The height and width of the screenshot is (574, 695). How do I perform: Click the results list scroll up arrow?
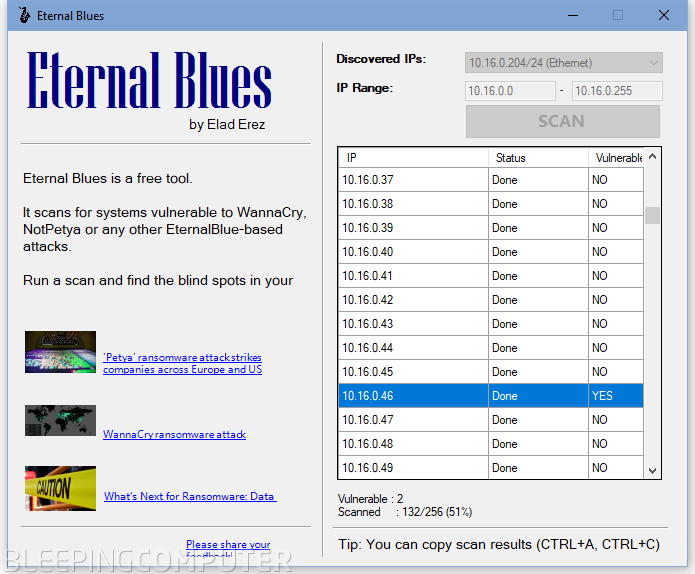[652, 156]
